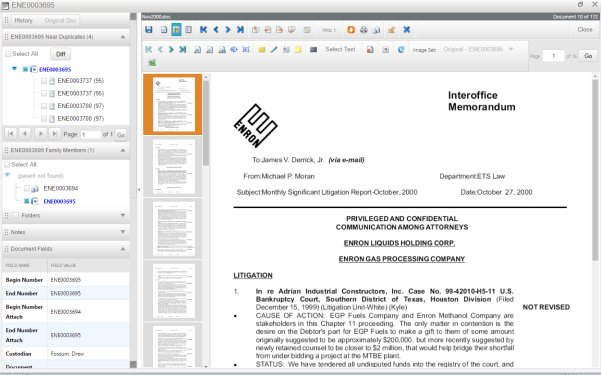Click the document view scrollbar
This screenshot has width=601, height=375.
(x=595, y=169)
